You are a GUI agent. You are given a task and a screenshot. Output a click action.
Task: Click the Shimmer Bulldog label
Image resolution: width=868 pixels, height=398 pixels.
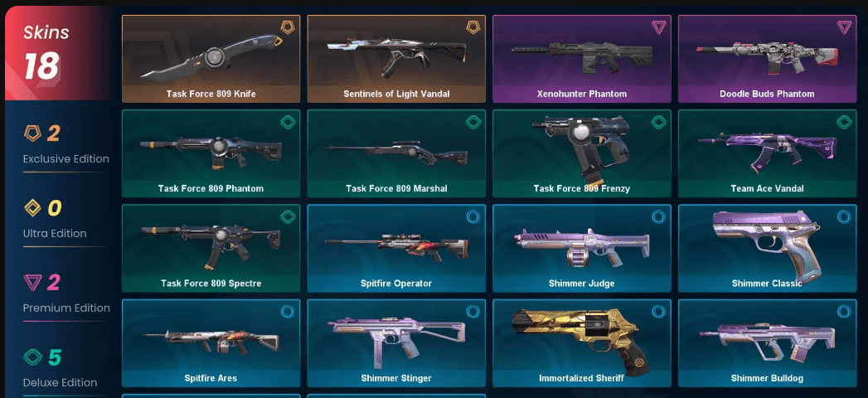(x=767, y=379)
